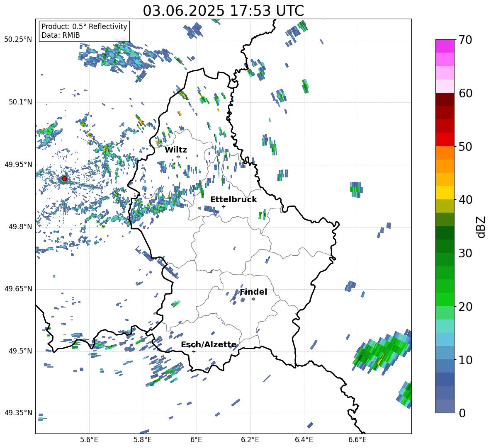
Task: Click the 49.8°N latitude tick label
Action: 20,227
